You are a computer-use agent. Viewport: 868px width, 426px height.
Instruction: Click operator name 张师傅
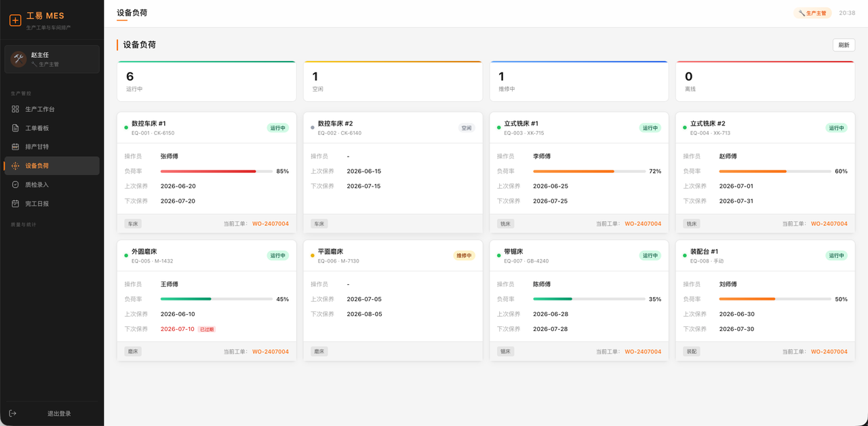point(170,156)
